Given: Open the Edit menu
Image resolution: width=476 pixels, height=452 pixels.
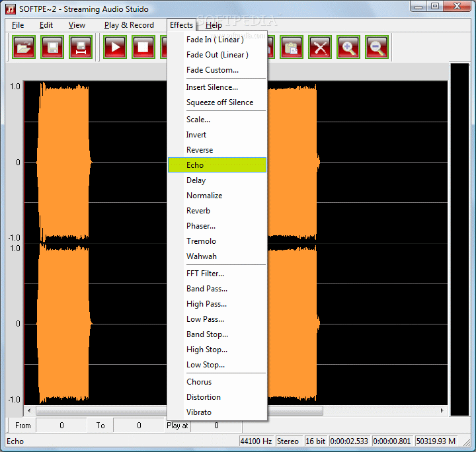Looking at the screenshot, I should click(x=46, y=25).
